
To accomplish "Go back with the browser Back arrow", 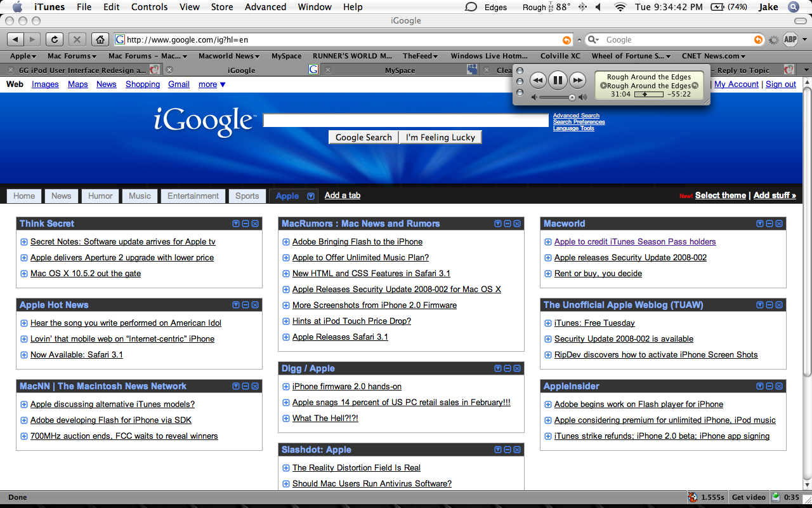I will 16,39.
